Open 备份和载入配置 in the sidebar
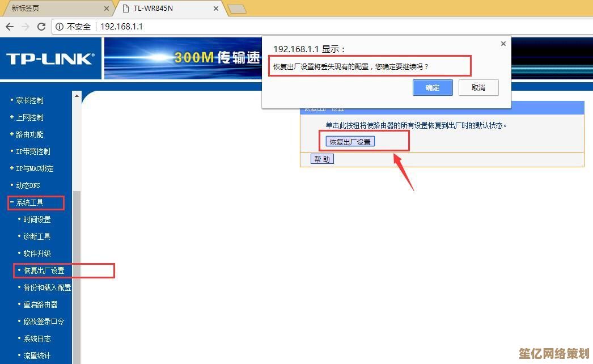Viewport: 593px width, 364px height. [x=47, y=287]
